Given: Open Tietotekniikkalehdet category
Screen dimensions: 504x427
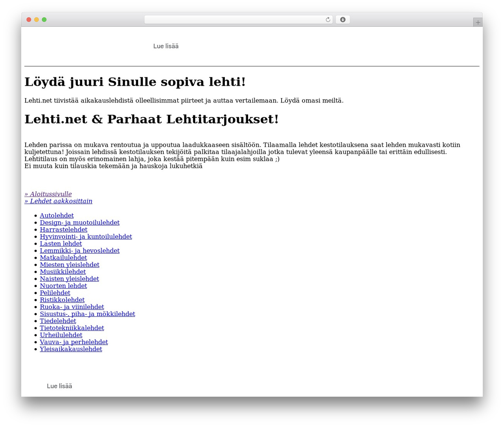Looking at the screenshot, I should pos(72,328).
